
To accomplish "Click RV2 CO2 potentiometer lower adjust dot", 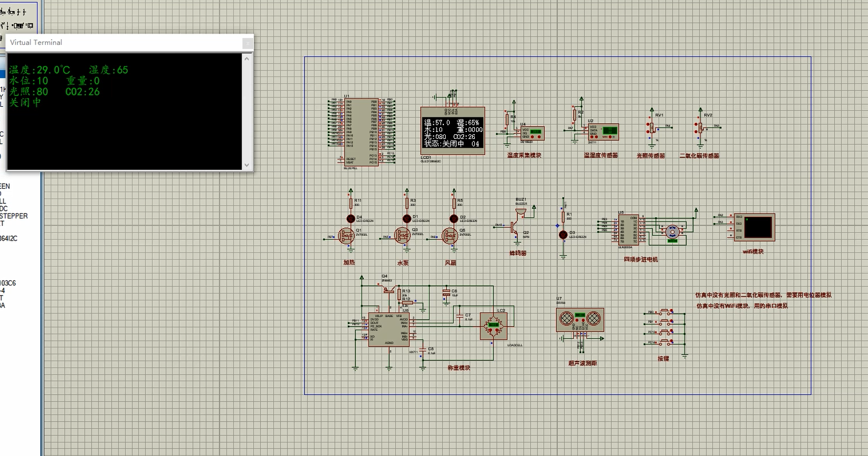I will tap(695, 133).
